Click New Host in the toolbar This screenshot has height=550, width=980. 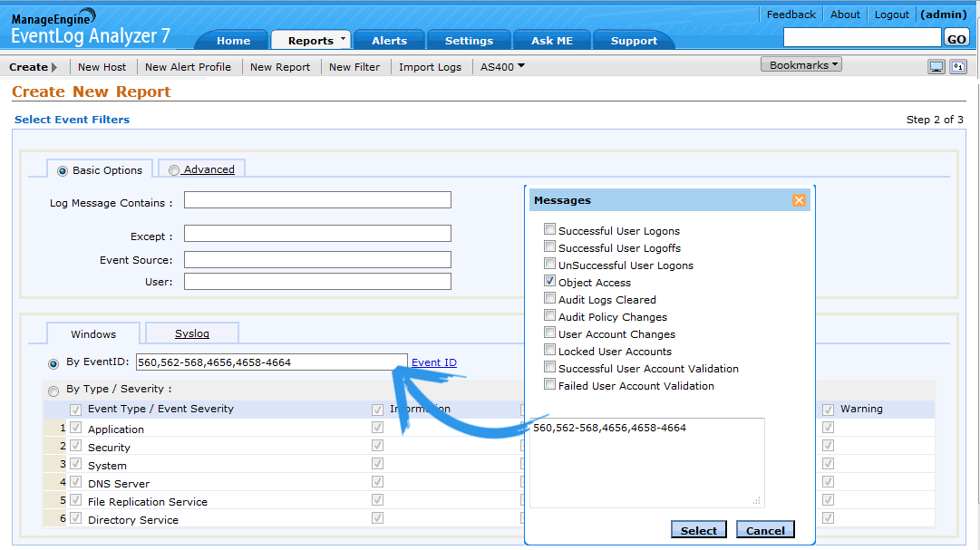point(102,67)
